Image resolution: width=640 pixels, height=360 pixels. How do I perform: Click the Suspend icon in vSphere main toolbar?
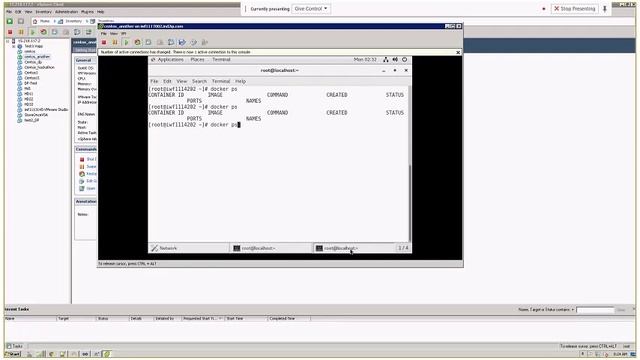tap(21, 32)
